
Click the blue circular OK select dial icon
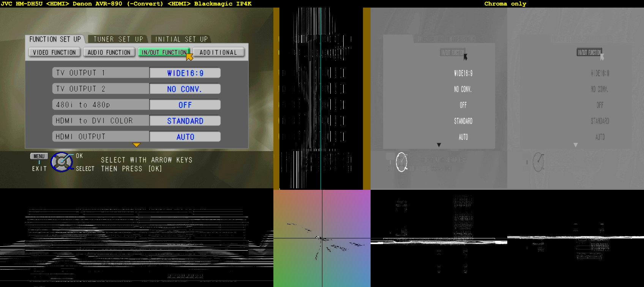pos(62,162)
